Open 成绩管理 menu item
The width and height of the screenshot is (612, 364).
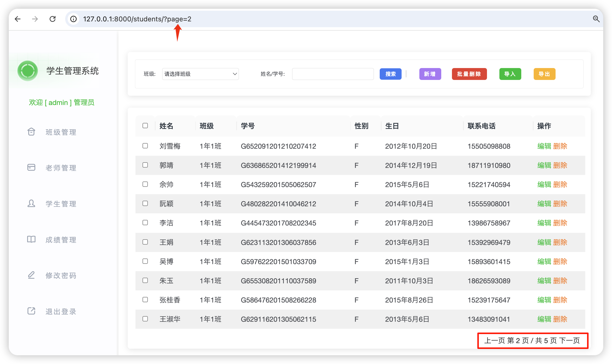tap(61, 240)
